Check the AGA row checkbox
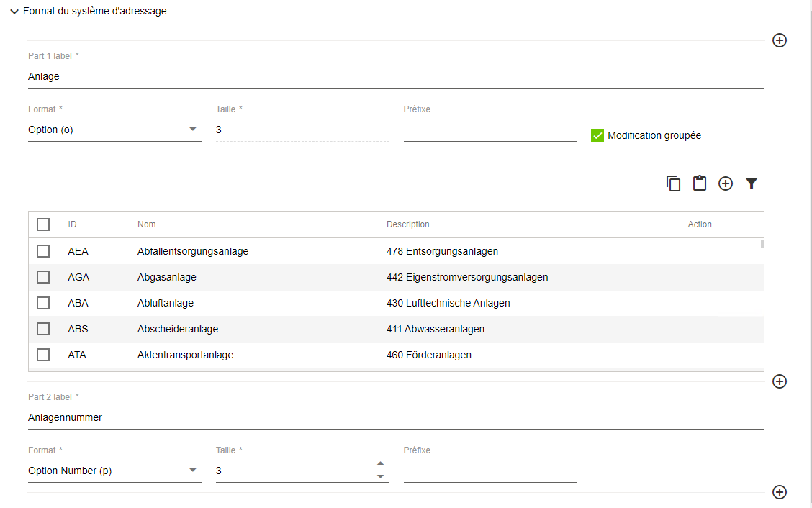Screen dimensions: 812x508 (x=43, y=277)
